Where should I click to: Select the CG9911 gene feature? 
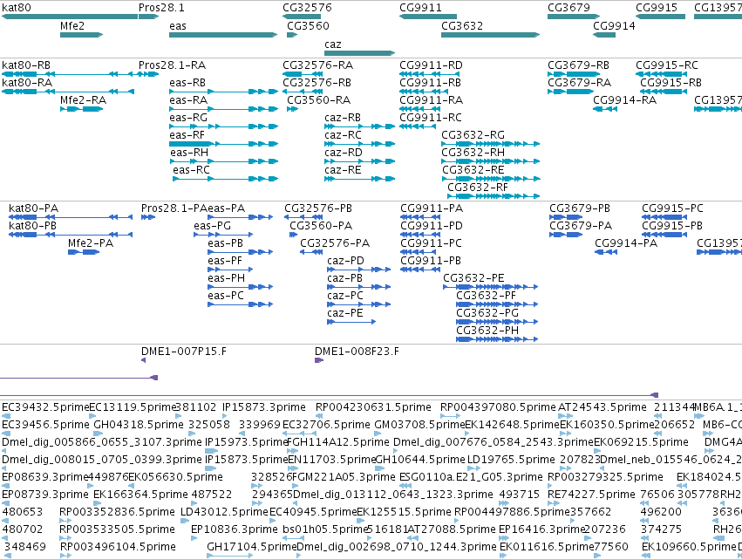[x=428, y=17]
